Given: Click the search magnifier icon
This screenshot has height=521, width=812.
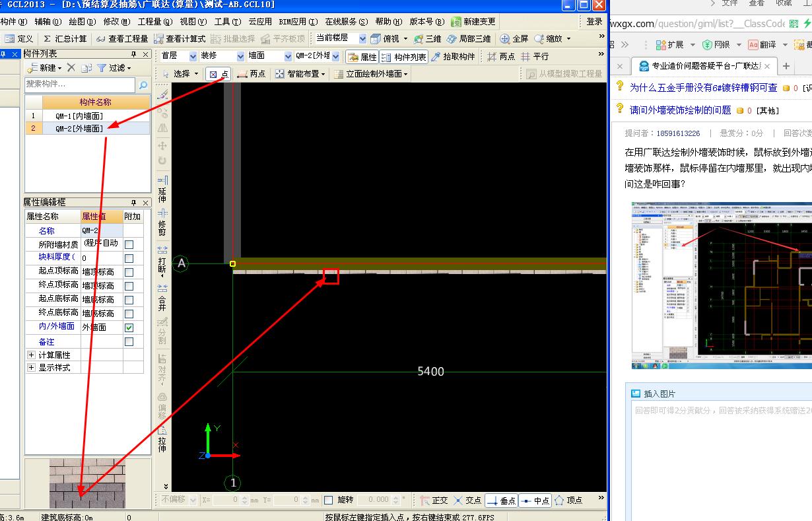Looking at the screenshot, I should pos(143,85).
